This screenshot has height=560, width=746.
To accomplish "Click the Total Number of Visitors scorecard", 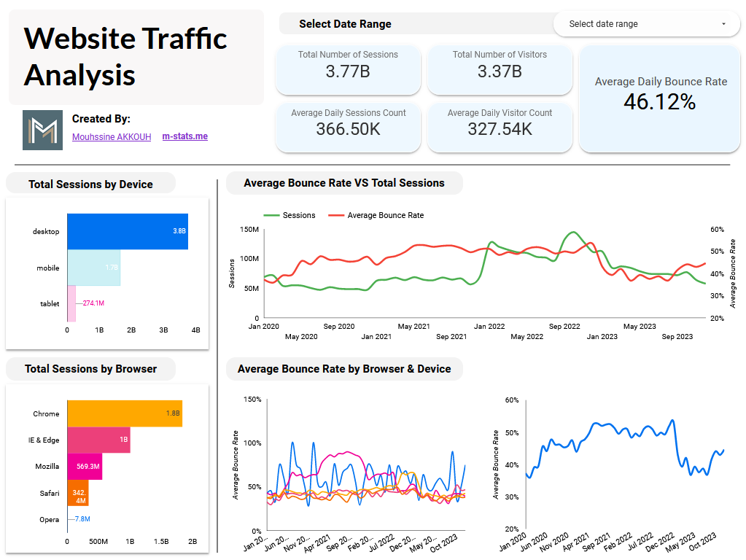I will tap(500, 69).
